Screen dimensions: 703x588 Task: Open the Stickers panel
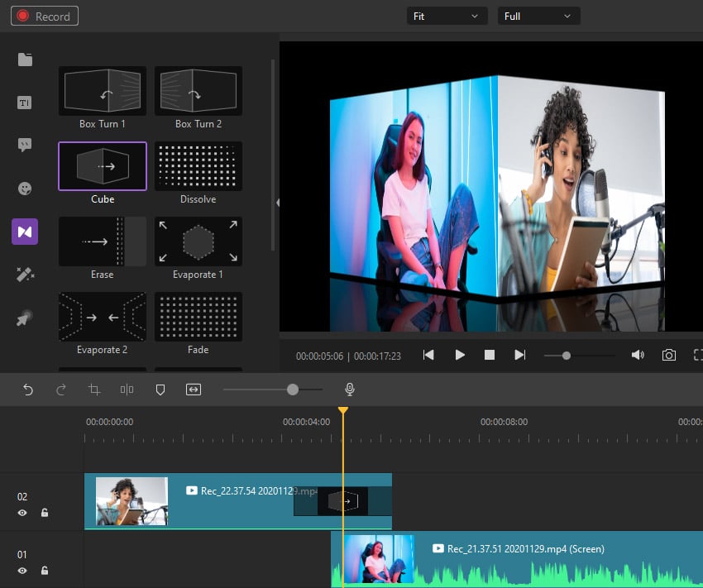coord(24,189)
